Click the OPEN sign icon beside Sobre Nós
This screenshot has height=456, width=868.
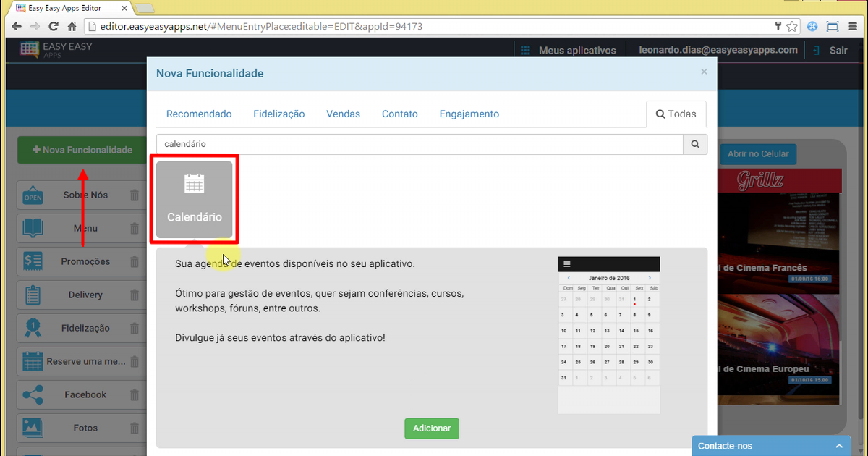(33, 195)
